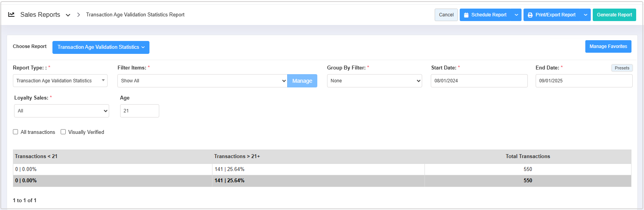The height and width of the screenshot is (210, 644).
Task: Click the Start Date field
Action: 479,81
